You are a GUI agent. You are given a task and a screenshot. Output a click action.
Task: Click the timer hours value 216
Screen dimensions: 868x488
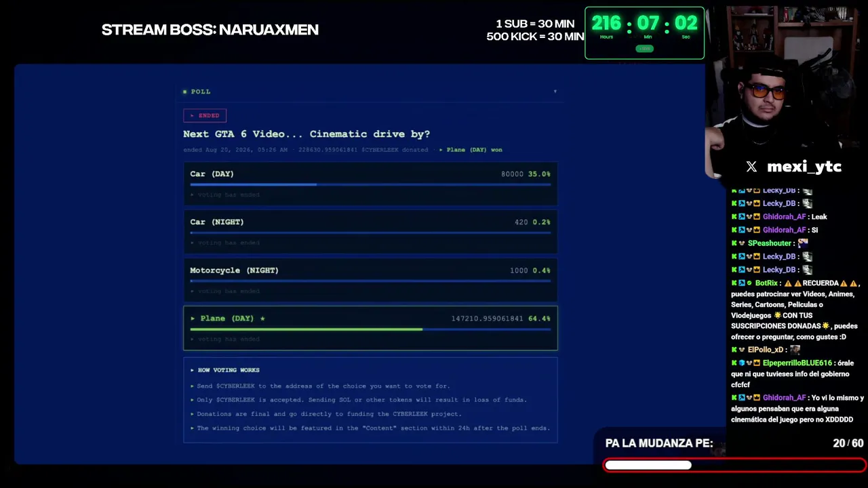(606, 24)
